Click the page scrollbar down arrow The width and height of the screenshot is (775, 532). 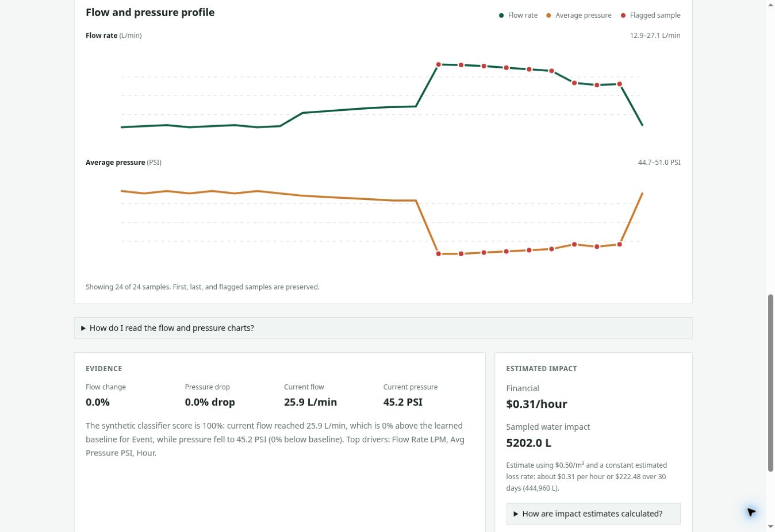click(x=770, y=526)
